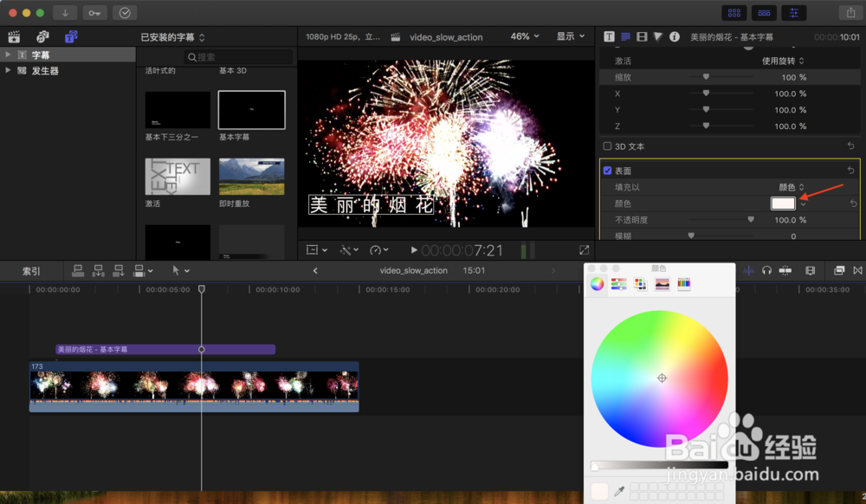Image resolution: width=866 pixels, height=504 pixels.
Task: Enable the 3D 文本 checkbox
Action: point(608,146)
